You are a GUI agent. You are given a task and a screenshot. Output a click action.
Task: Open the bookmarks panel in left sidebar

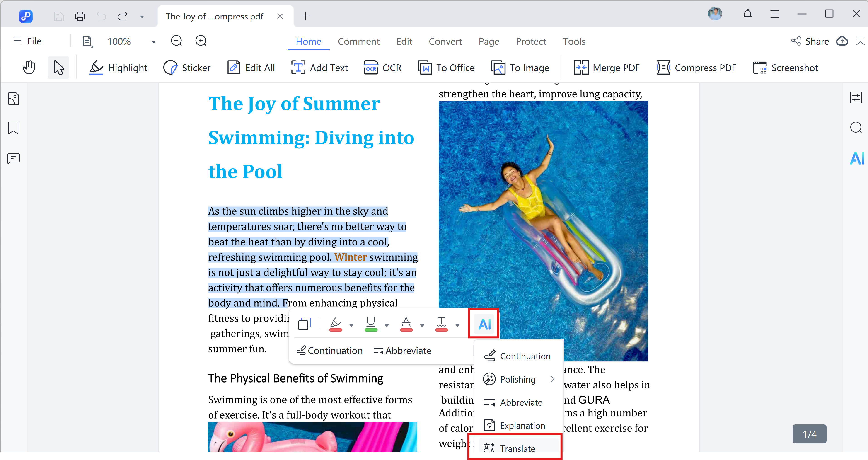(13, 128)
